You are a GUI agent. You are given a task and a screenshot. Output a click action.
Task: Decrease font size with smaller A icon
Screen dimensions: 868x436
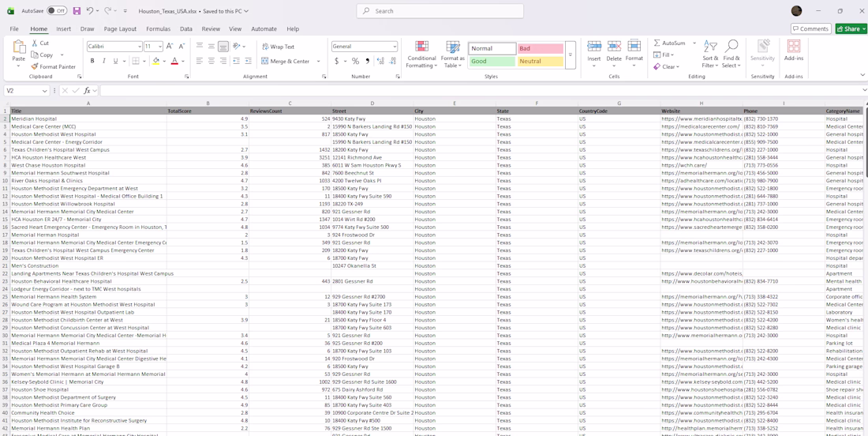[x=181, y=47]
